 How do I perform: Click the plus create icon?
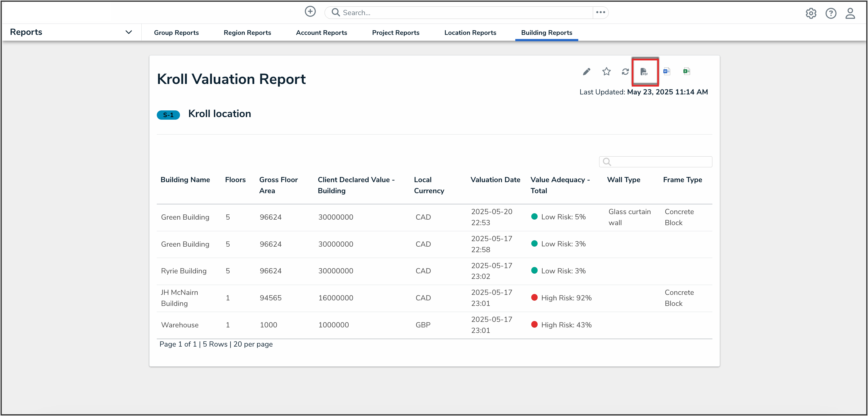(310, 12)
